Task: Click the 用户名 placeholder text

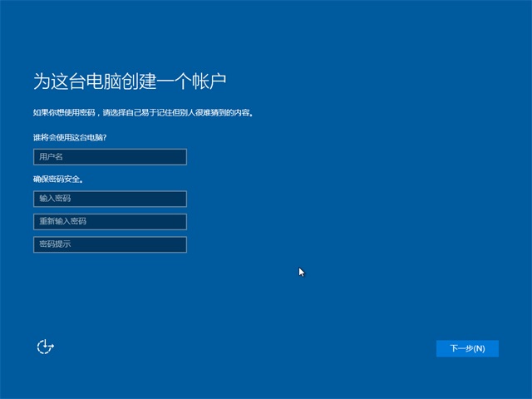Action: [x=51, y=157]
